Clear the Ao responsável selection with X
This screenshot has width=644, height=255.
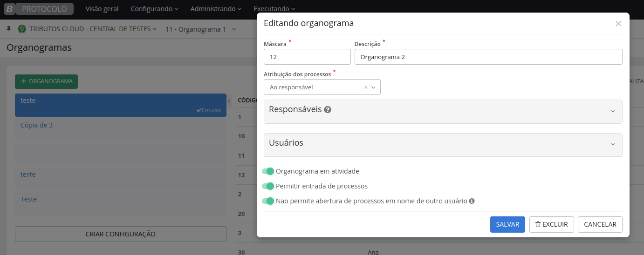pyautogui.click(x=366, y=87)
